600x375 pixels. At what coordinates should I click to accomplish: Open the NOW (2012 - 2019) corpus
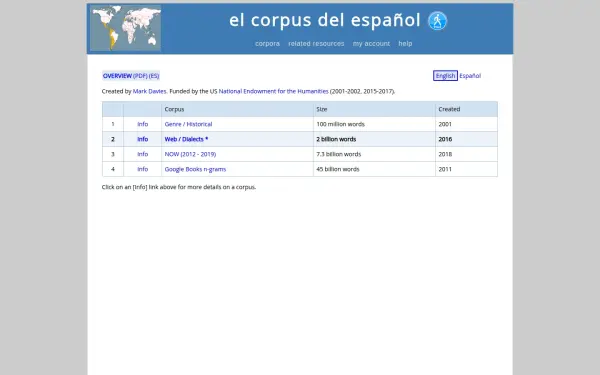[190, 154]
